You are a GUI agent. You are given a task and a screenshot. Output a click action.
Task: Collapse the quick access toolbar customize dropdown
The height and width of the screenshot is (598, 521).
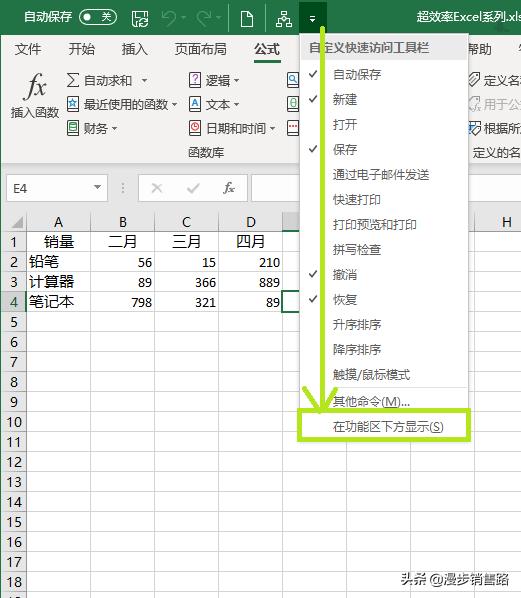[x=312, y=18]
